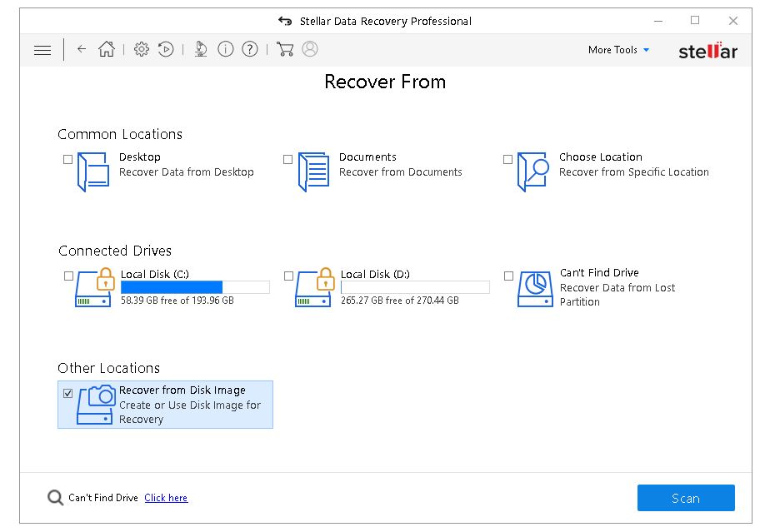Click the Local Disk (C:) drive icon

click(94, 287)
